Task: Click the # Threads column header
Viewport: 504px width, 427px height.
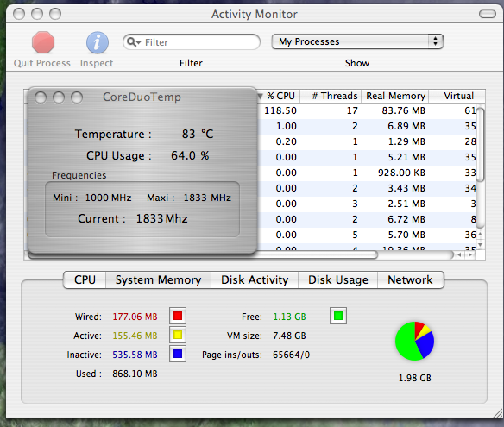Action: pyautogui.click(x=331, y=96)
